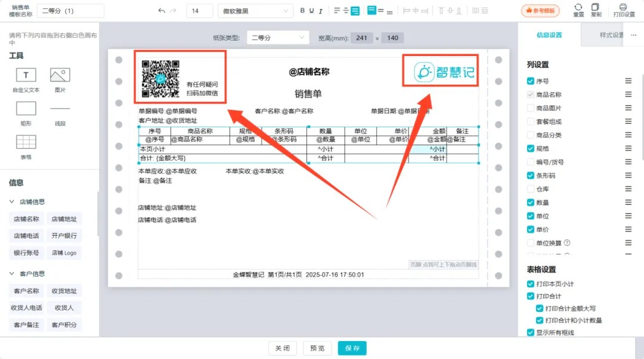The height and width of the screenshot is (359, 644).
Task: Uncheck 打印合计金额大写 checkbox
Action: click(540, 308)
